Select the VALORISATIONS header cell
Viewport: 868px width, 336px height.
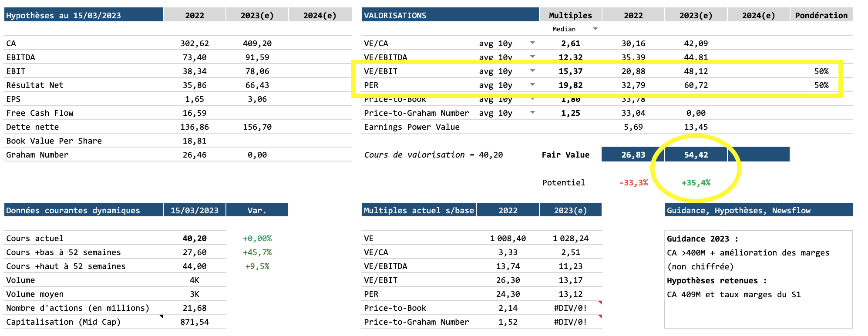(x=450, y=15)
